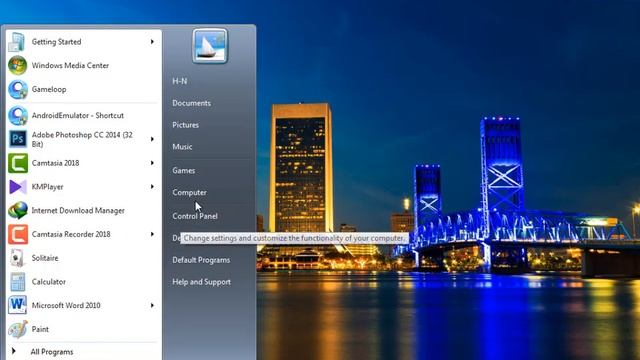Launch Windows Media Center icon

click(18, 65)
